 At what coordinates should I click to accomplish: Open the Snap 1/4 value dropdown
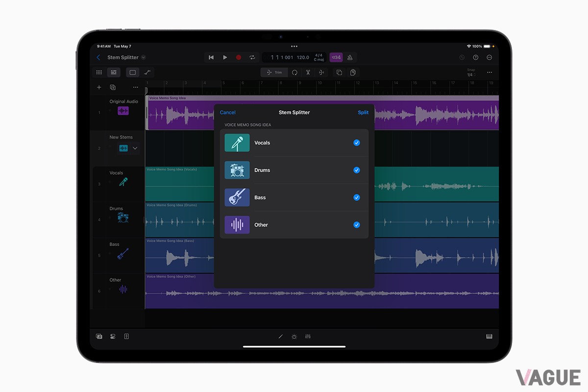click(x=471, y=74)
